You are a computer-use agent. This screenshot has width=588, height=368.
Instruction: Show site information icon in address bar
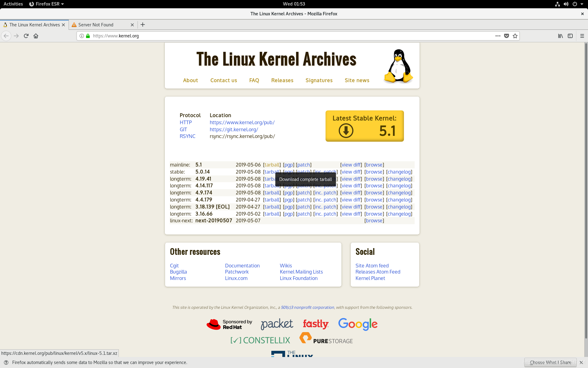82,36
